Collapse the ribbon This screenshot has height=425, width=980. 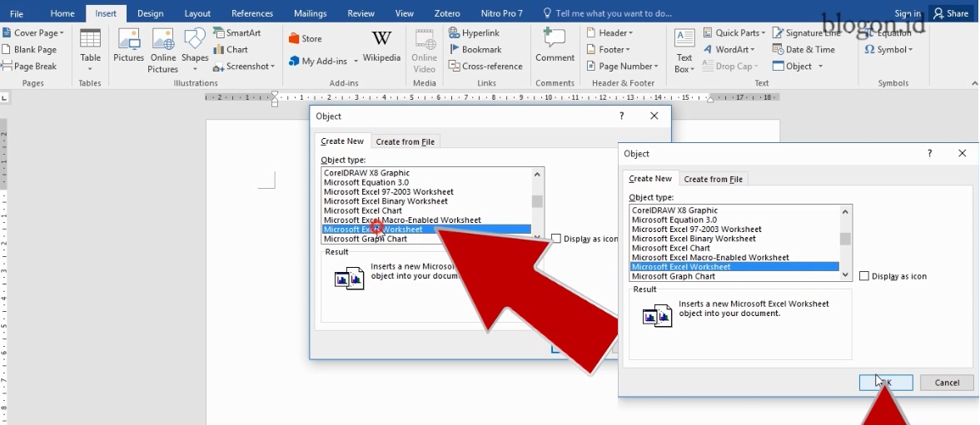[x=973, y=82]
